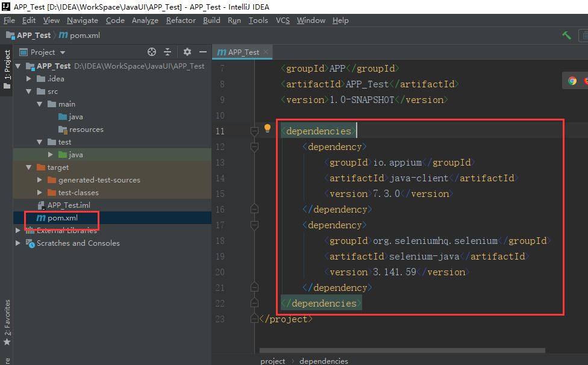Click the Build project hammer icon

(x=566, y=36)
